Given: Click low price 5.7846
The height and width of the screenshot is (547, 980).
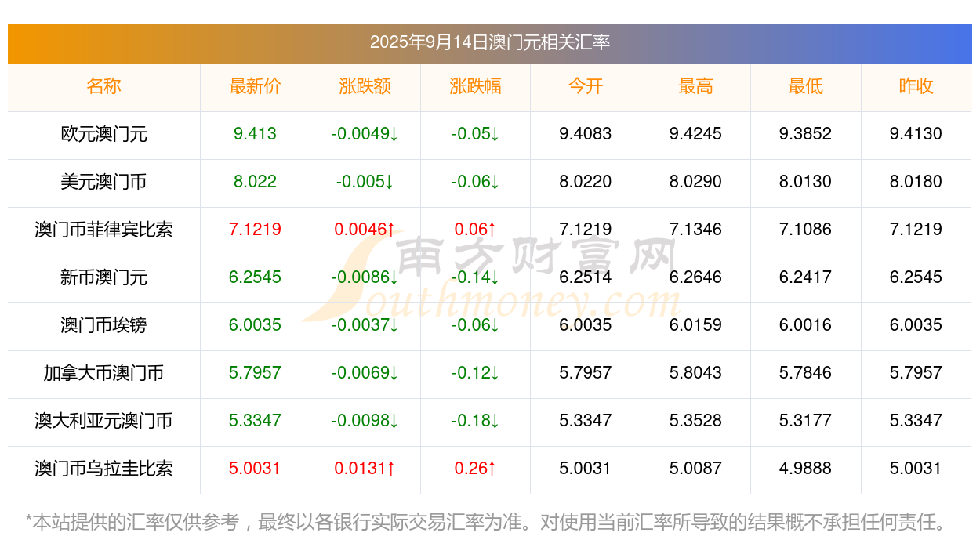Looking at the screenshot, I should (x=805, y=373).
